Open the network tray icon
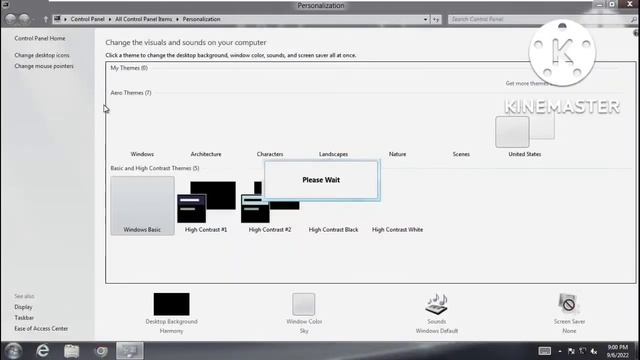This screenshot has width=640, height=360. 582,351
